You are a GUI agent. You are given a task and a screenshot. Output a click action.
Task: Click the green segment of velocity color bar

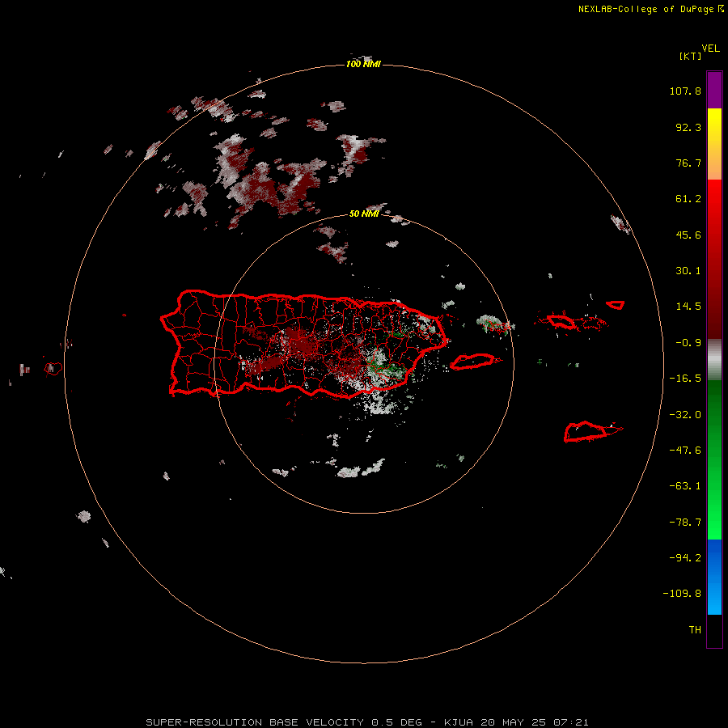click(x=714, y=459)
